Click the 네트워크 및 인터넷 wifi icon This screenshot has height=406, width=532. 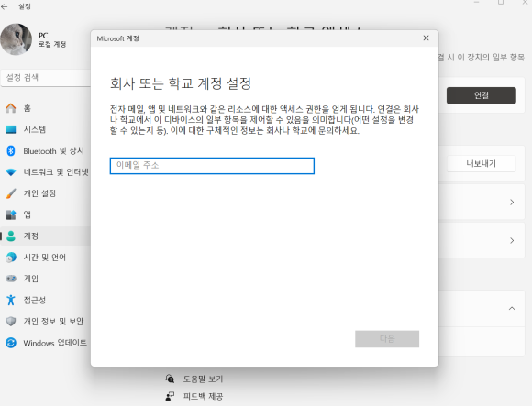point(11,172)
